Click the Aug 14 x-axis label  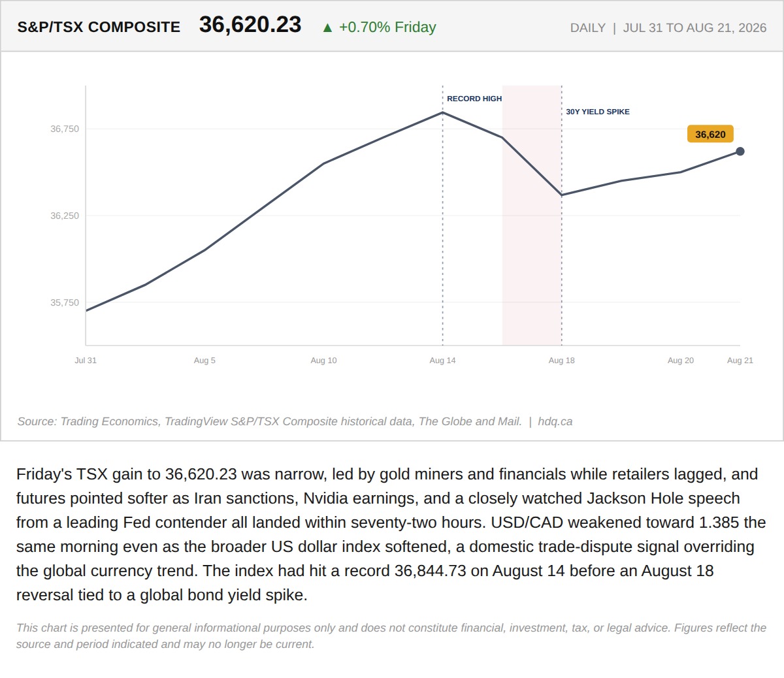tap(442, 361)
